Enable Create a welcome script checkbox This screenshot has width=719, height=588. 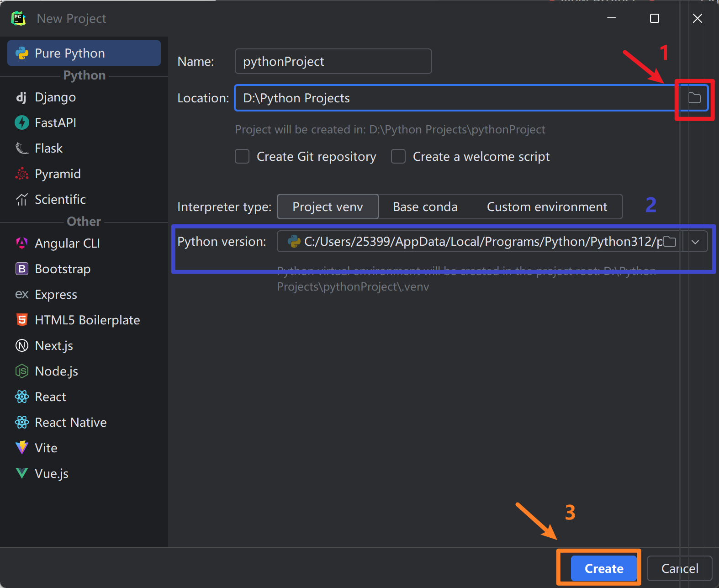pyautogui.click(x=398, y=156)
